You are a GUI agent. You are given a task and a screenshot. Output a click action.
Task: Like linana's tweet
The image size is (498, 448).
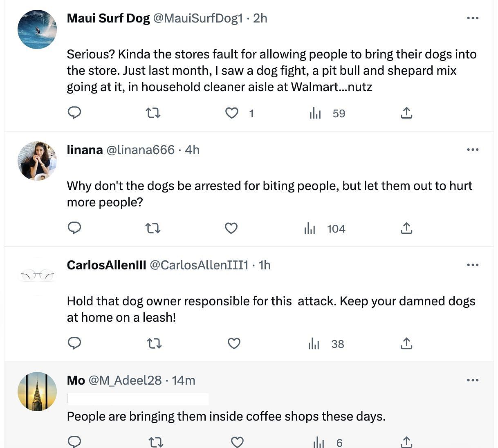click(x=231, y=228)
